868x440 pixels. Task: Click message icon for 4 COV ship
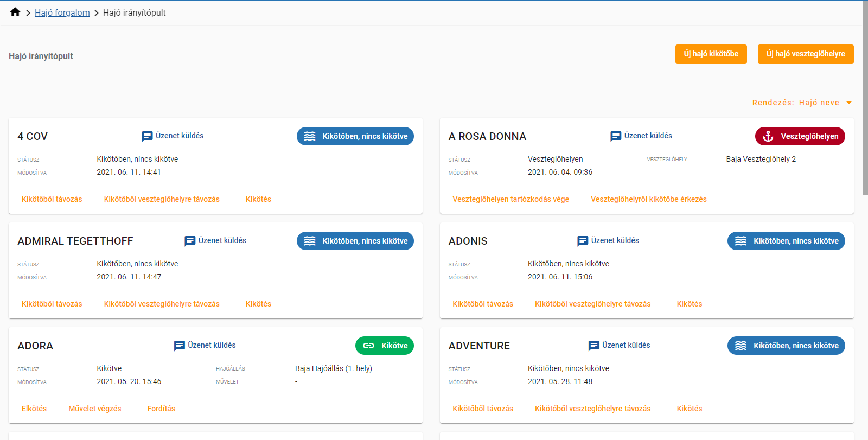(x=147, y=136)
